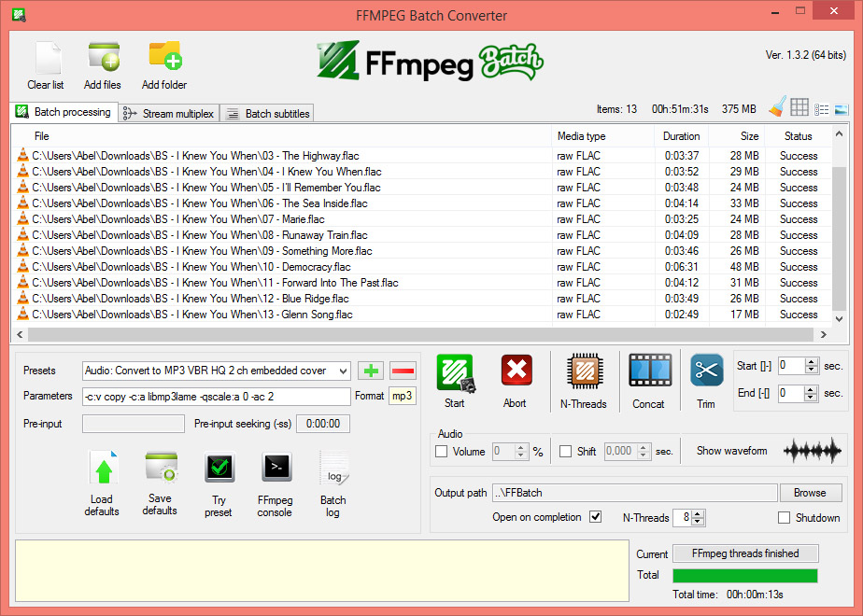Click the file list scroll up arrow
Image resolution: width=863 pixels, height=616 pixels.
tap(839, 133)
